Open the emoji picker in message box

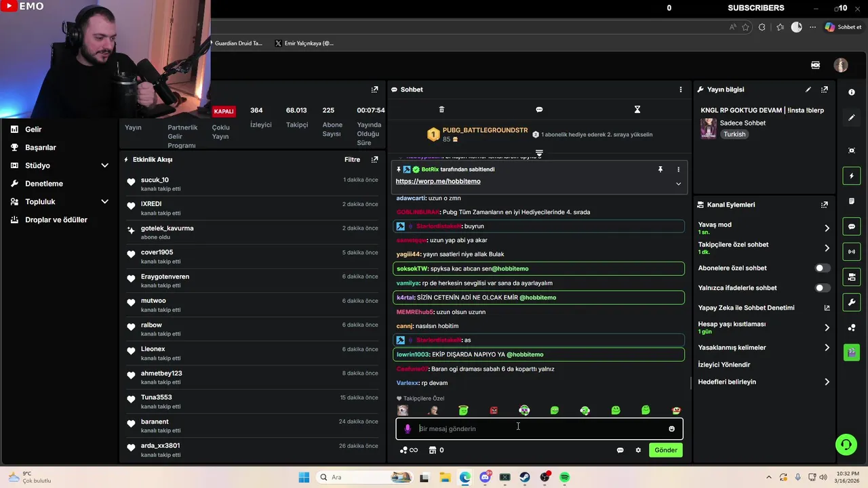[x=672, y=428]
